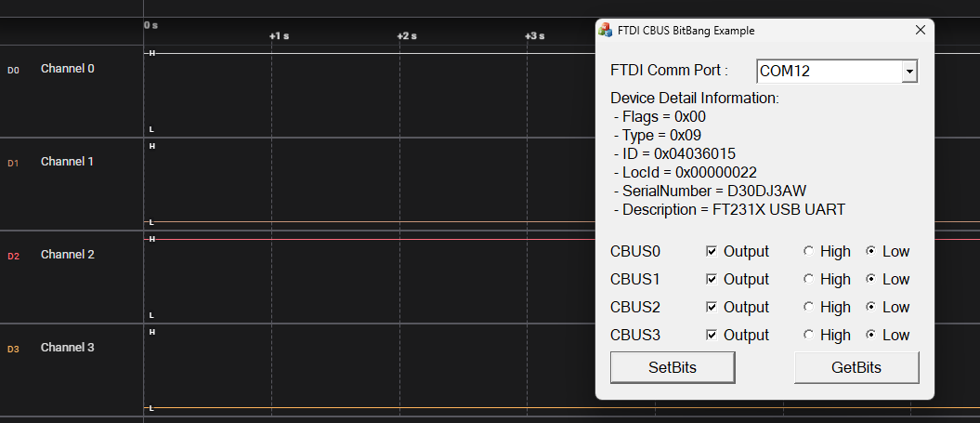Disable the CBUS3 Output checkbox

coord(712,335)
